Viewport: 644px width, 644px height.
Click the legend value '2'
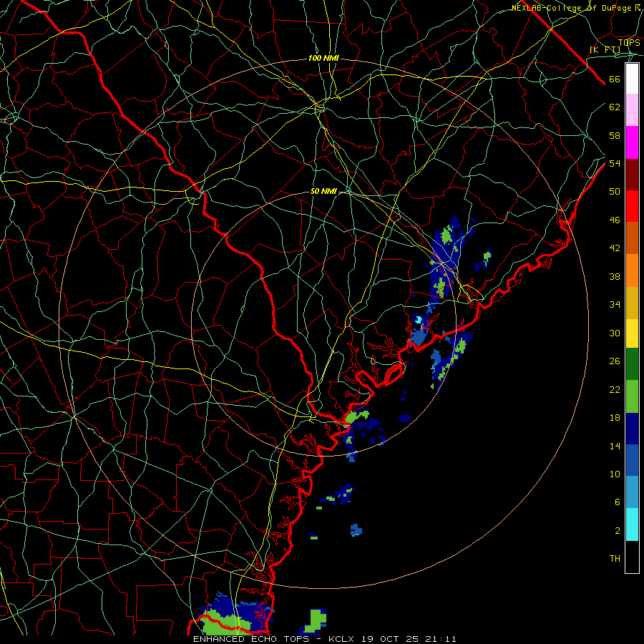pyautogui.click(x=617, y=531)
